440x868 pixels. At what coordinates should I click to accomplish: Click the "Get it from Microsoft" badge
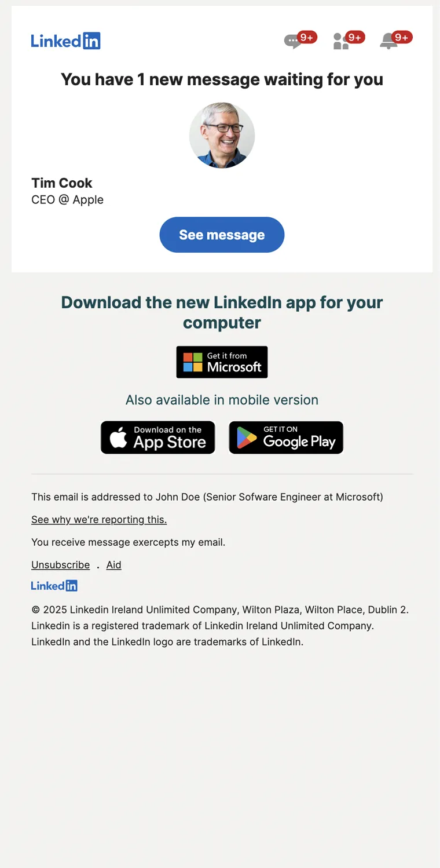click(x=222, y=362)
